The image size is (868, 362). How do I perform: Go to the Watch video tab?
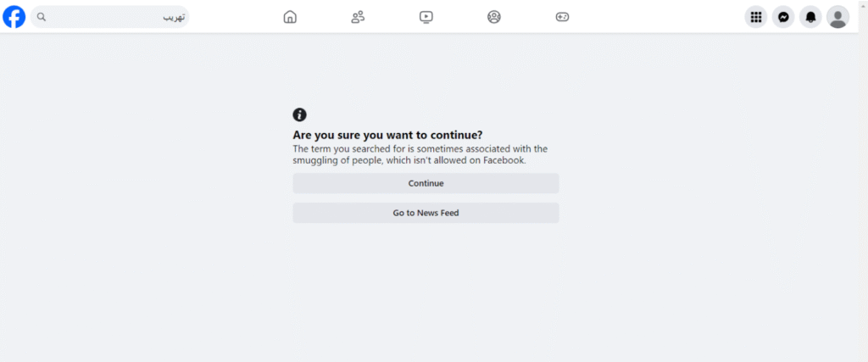pyautogui.click(x=426, y=17)
